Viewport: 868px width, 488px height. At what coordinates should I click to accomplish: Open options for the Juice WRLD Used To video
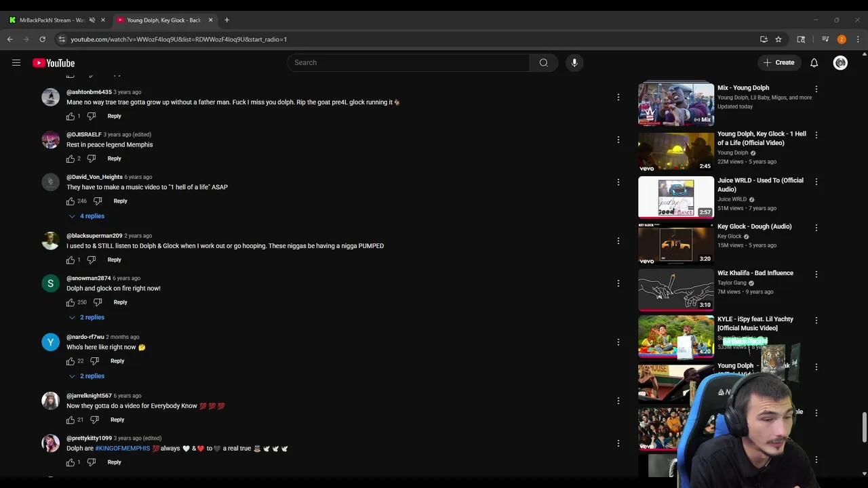[816, 182]
